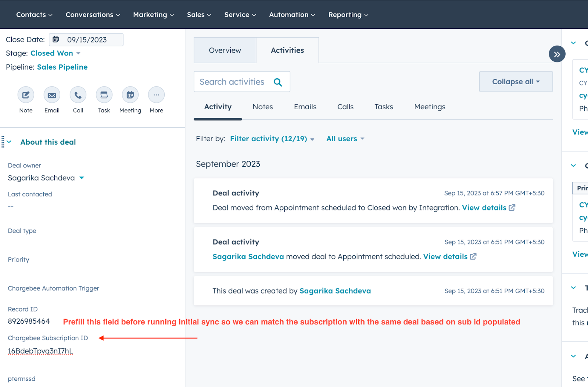The height and width of the screenshot is (387, 588).
Task: Select the Notes activity tab
Action: pyautogui.click(x=262, y=107)
